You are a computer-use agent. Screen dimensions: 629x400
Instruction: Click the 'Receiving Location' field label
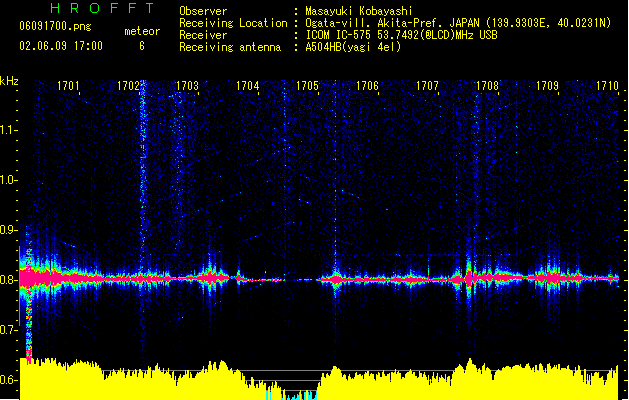tap(233, 23)
